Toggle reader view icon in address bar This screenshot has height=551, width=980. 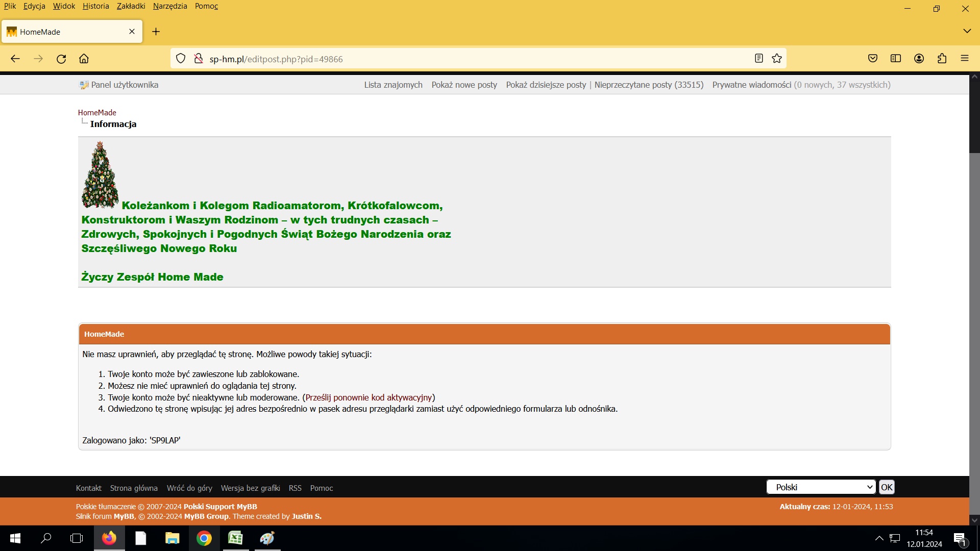[759, 59]
